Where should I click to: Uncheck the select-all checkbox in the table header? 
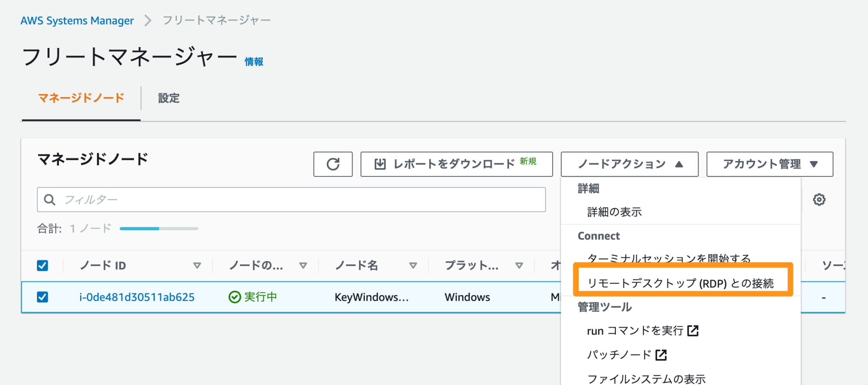tap(42, 265)
